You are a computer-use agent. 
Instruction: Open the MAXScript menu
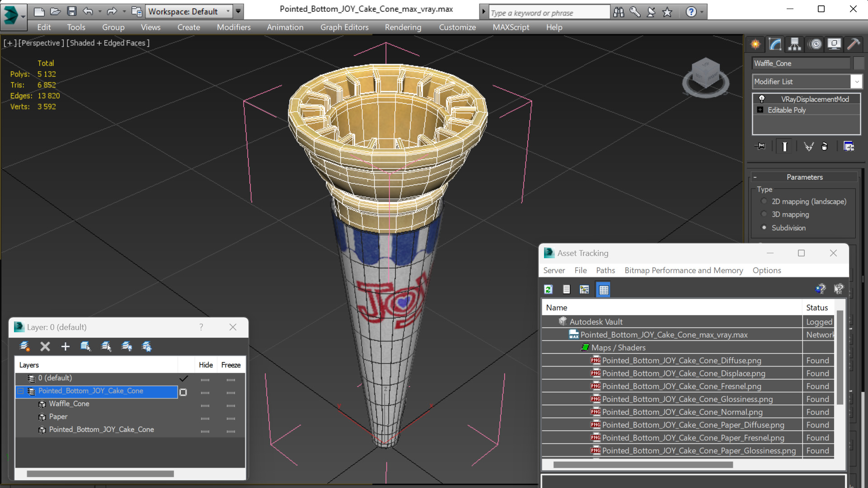pyautogui.click(x=511, y=27)
